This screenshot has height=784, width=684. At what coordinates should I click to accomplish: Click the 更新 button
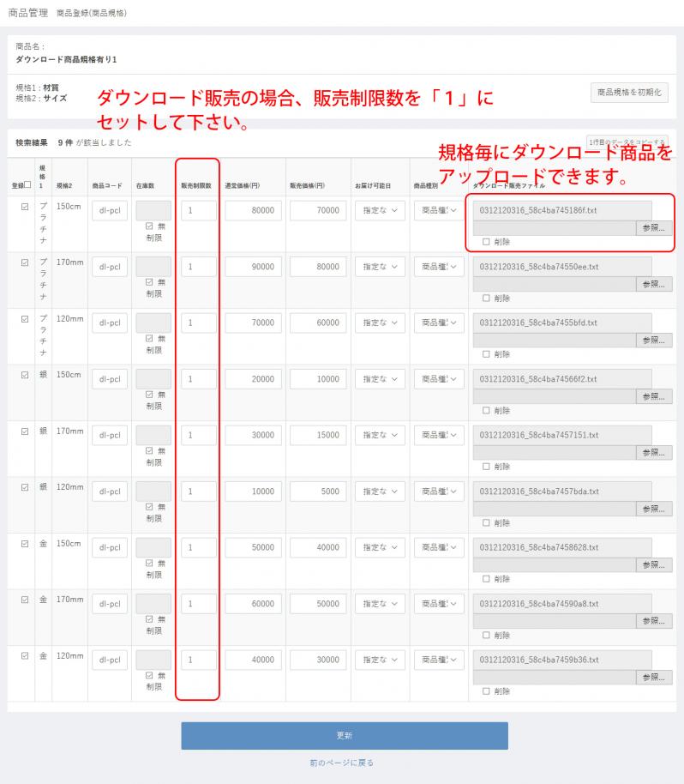tap(344, 735)
